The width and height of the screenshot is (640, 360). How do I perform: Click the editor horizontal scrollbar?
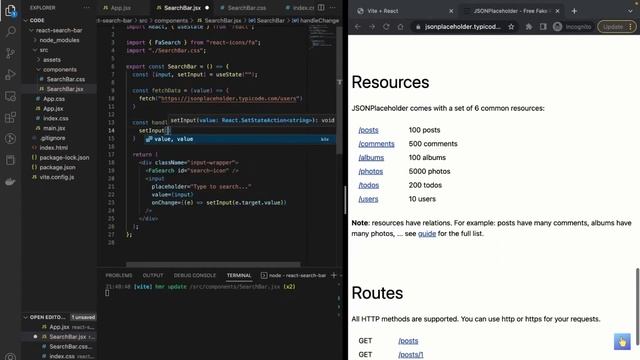[x=213, y=264]
